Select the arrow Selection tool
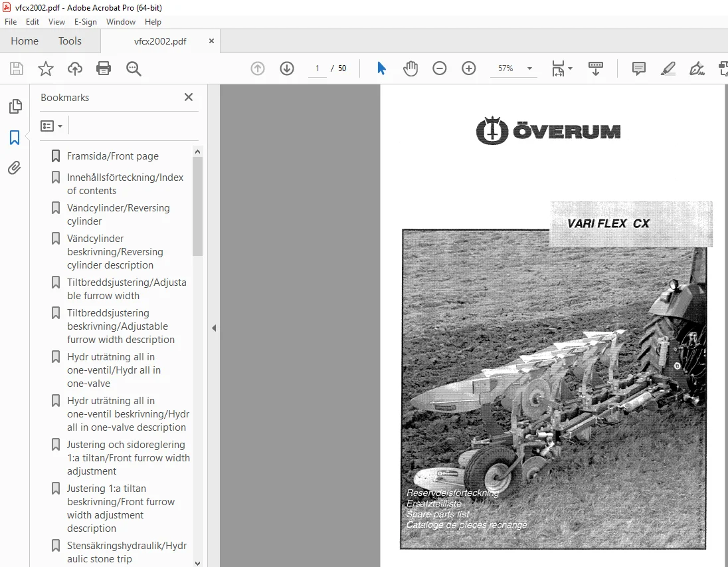The image size is (728, 567). (382, 68)
